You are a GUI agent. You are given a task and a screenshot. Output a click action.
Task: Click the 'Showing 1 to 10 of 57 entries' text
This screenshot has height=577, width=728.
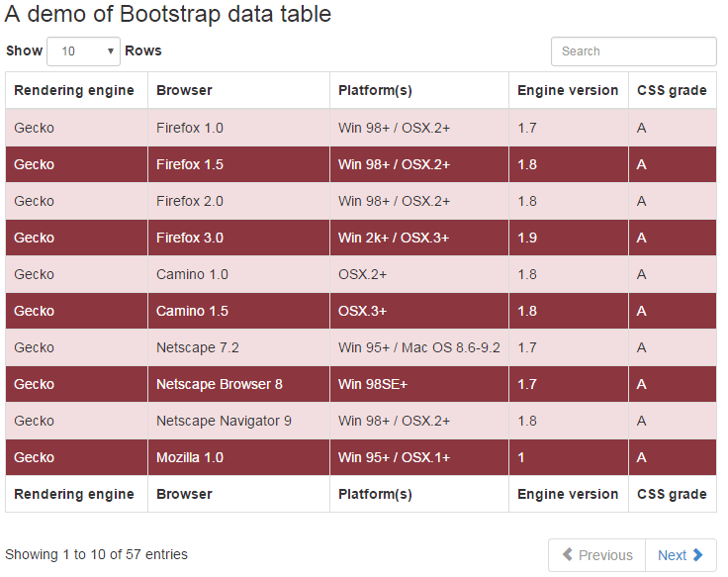pyautogui.click(x=96, y=554)
